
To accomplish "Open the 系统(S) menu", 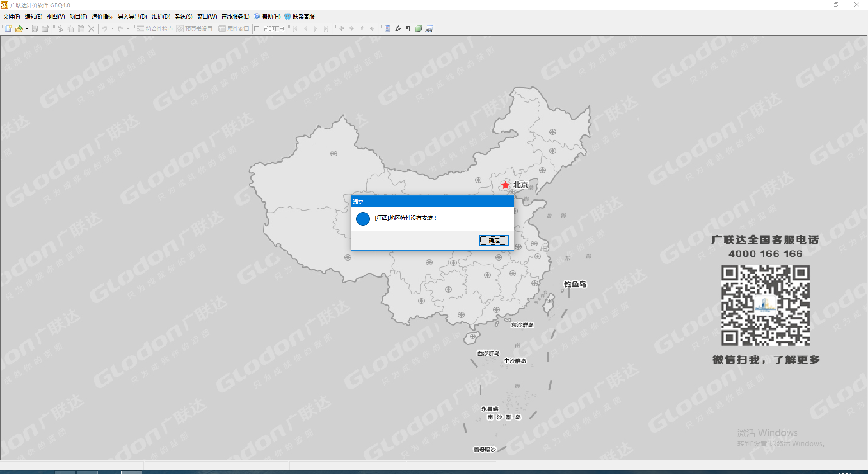I will [184, 17].
